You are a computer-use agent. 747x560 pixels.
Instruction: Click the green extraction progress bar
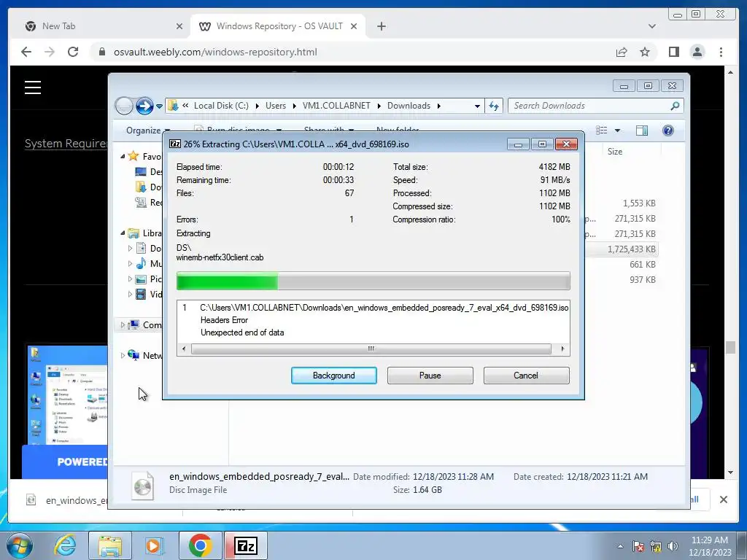coord(373,281)
